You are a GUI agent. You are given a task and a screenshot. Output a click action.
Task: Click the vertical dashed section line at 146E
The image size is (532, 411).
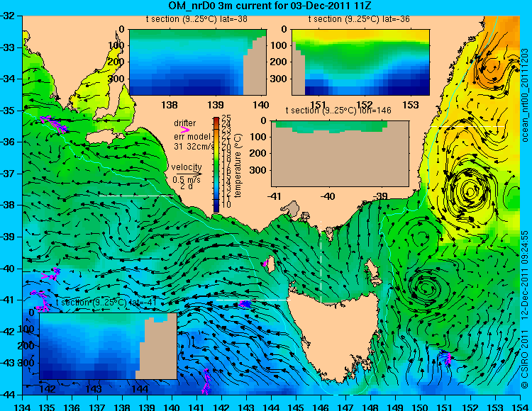click(321, 261)
